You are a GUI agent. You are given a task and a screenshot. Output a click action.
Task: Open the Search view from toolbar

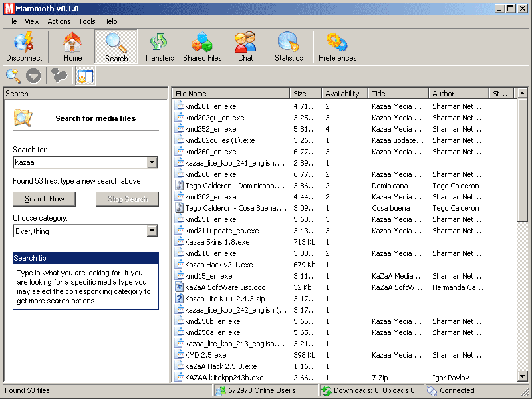point(116,46)
